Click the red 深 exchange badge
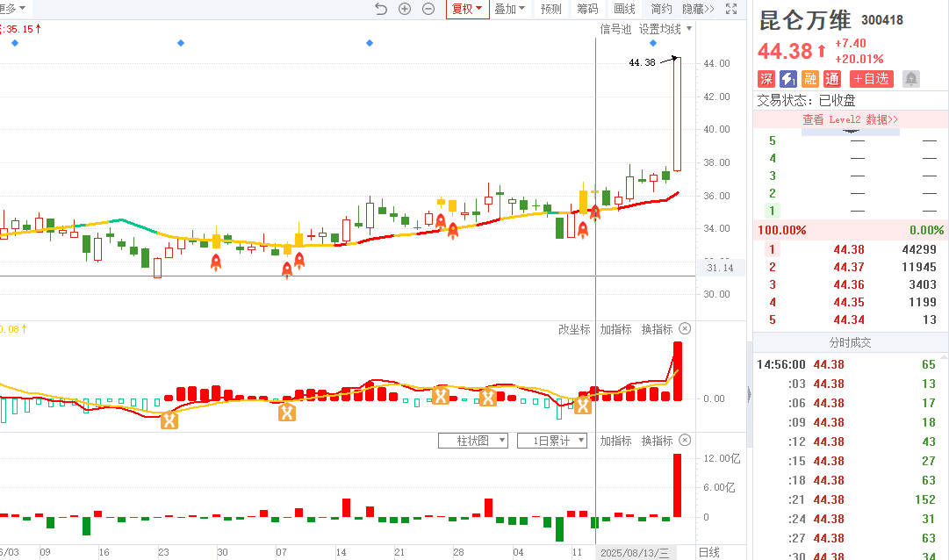949x560 pixels. coord(766,79)
